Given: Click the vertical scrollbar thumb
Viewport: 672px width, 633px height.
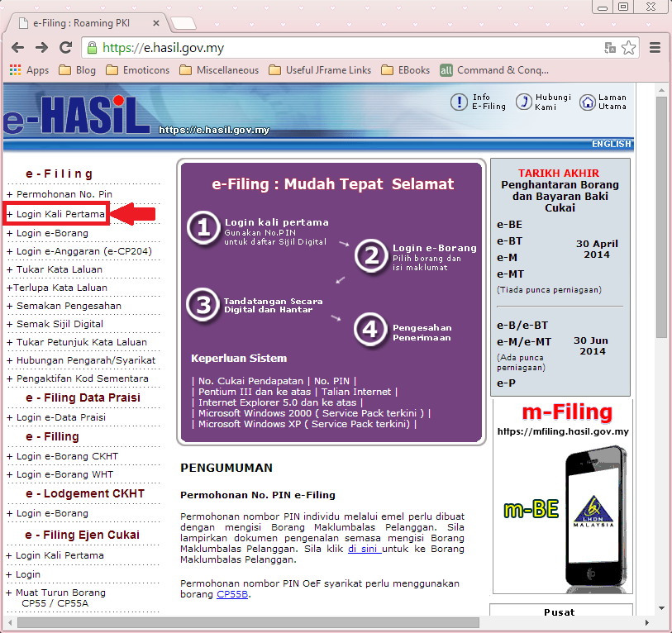Looking at the screenshot, I should [x=662, y=217].
